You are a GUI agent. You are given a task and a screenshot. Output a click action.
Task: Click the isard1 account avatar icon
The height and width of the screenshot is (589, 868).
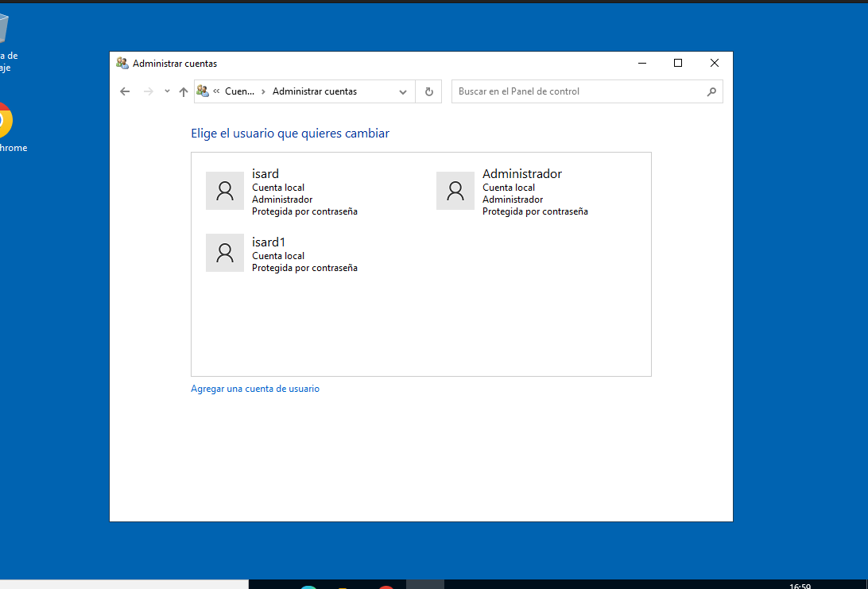[x=225, y=253]
